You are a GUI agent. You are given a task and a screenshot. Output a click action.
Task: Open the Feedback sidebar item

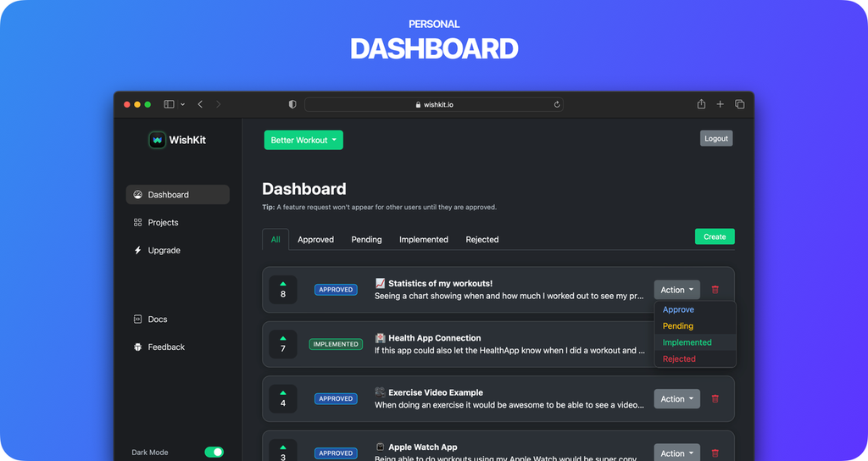(159, 347)
